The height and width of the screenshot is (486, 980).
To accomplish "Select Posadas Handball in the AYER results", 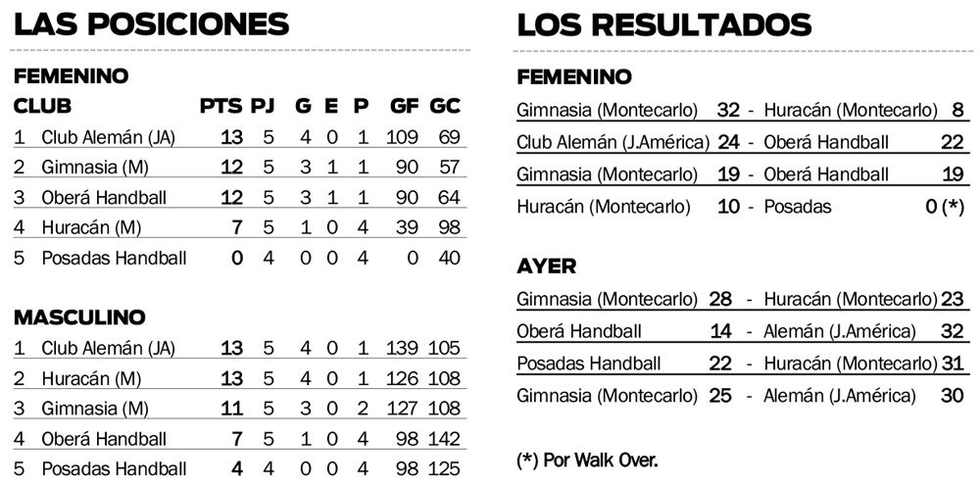I will click(x=588, y=364).
